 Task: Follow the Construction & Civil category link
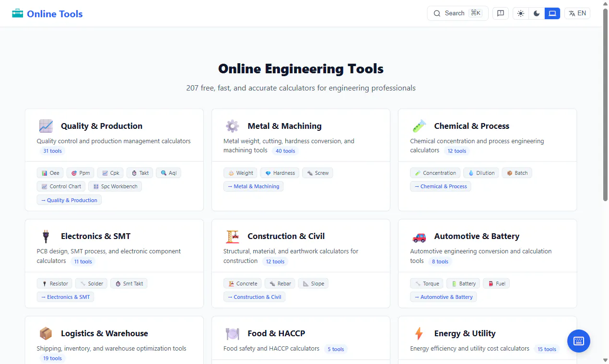pos(255,297)
